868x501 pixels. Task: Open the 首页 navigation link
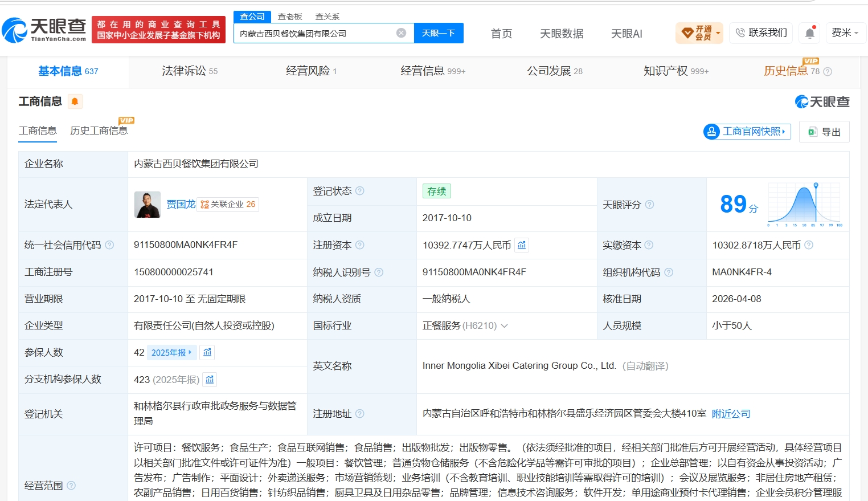point(502,34)
